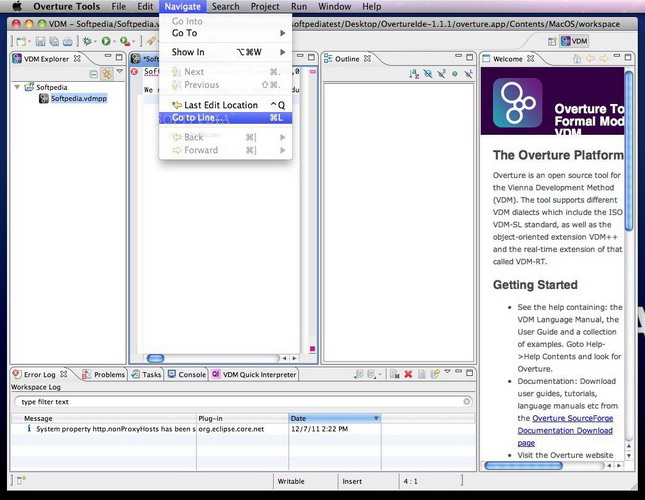Click the Softpedia project folder

[46, 87]
